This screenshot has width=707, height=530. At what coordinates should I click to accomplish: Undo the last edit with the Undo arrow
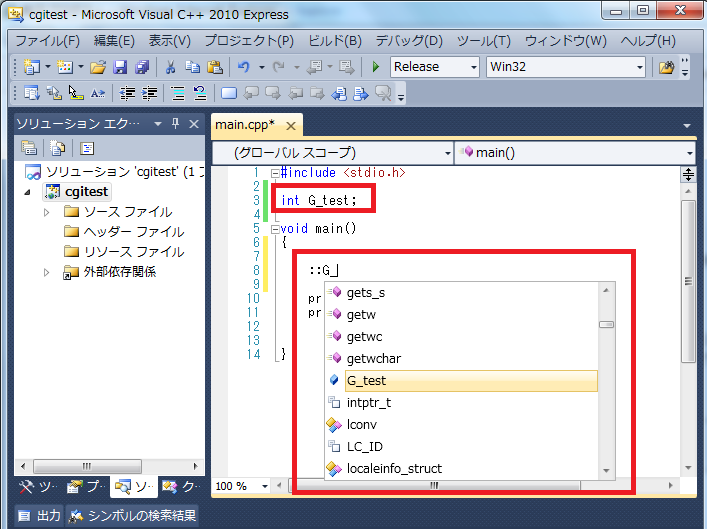[243, 67]
